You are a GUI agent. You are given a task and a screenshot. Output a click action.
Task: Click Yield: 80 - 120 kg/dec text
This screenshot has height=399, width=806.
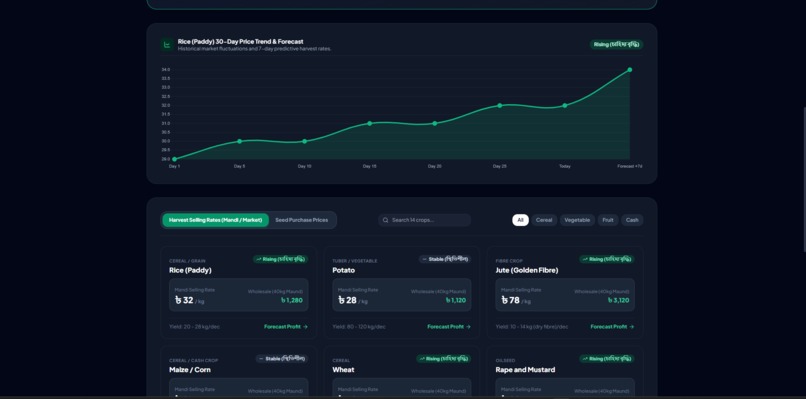pos(359,327)
